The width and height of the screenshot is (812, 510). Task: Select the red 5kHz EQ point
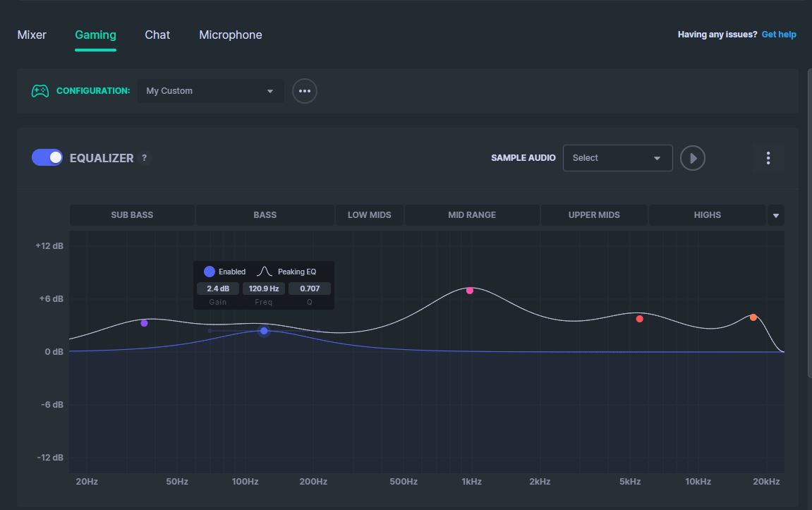[x=640, y=319]
